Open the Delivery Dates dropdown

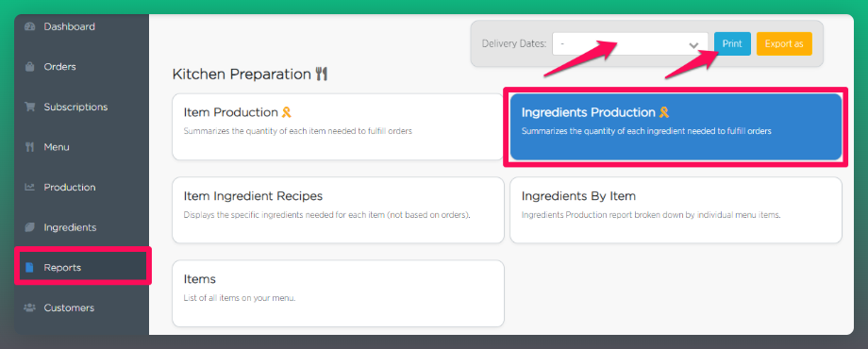(630, 43)
